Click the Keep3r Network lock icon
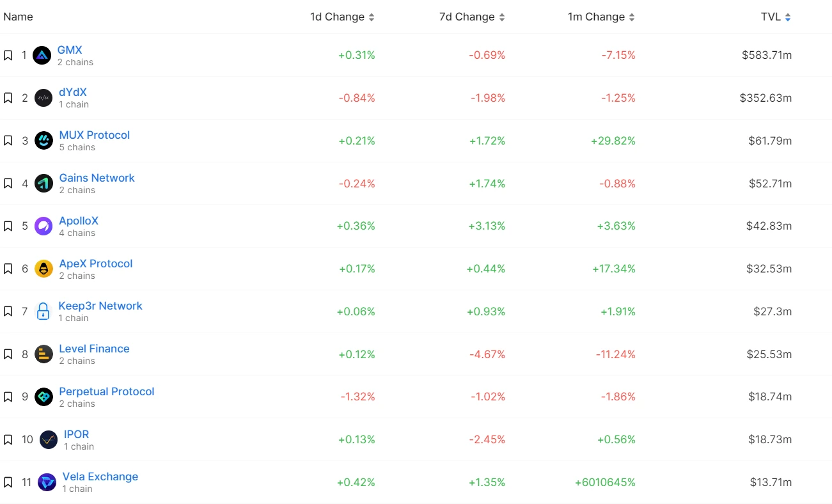 click(43, 311)
